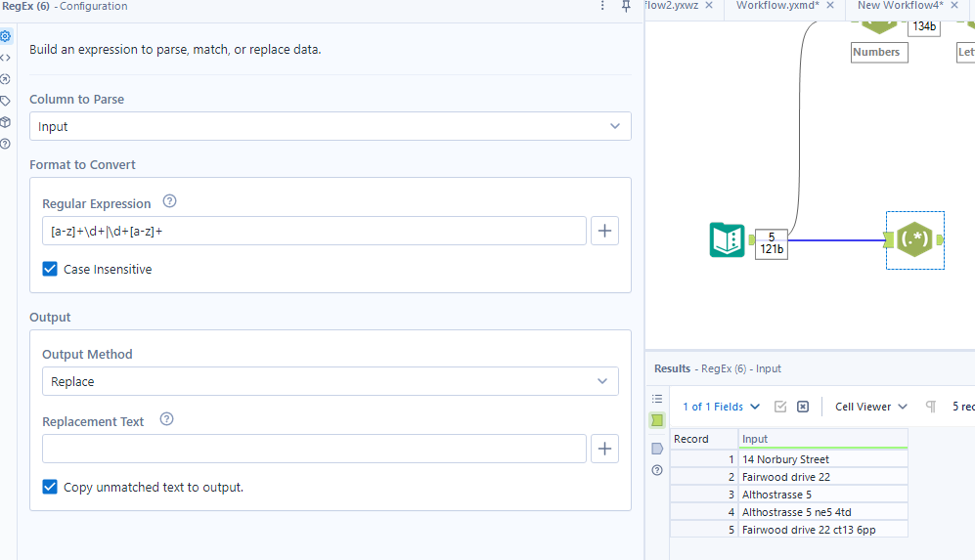Select the 'Fairwood drive 22 ct13 6pp' cell
The height and width of the screenshot is (560, 975).
tap(822, 530)
